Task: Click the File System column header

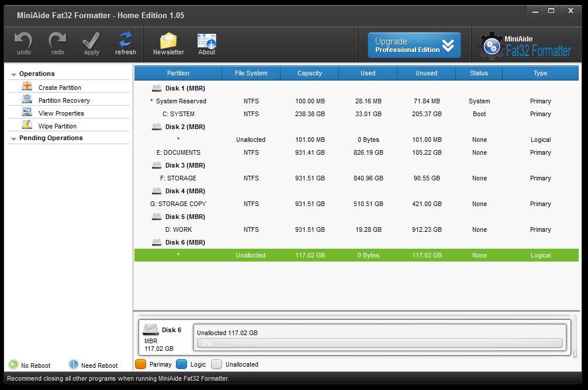Action: (x=251, y=73)
